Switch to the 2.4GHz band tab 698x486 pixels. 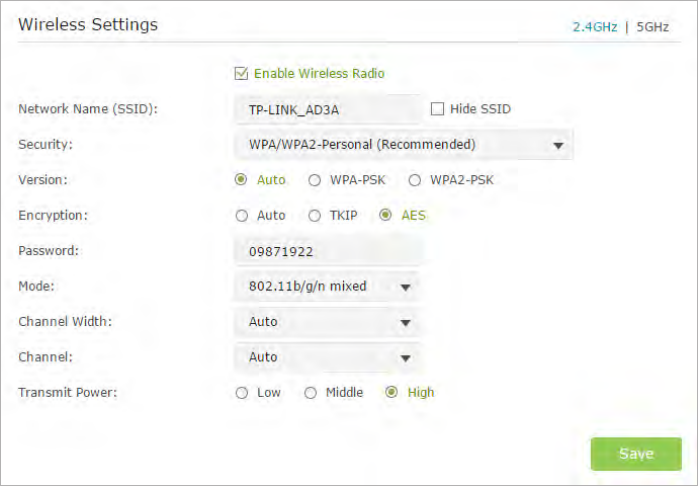595,27
